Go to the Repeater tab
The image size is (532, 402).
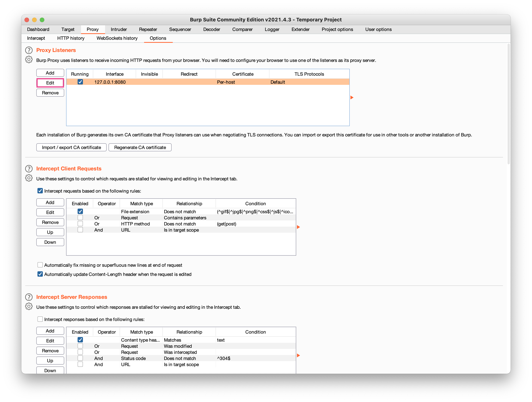tap(148, 29)
